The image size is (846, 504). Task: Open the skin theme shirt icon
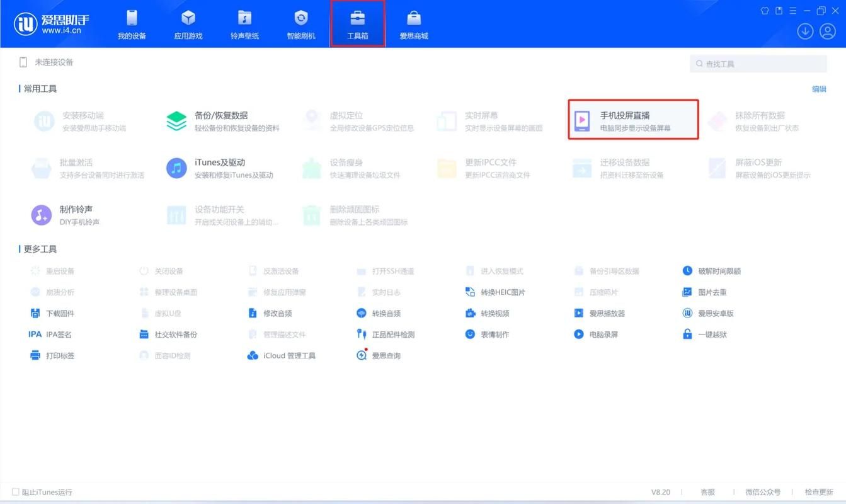765,11
